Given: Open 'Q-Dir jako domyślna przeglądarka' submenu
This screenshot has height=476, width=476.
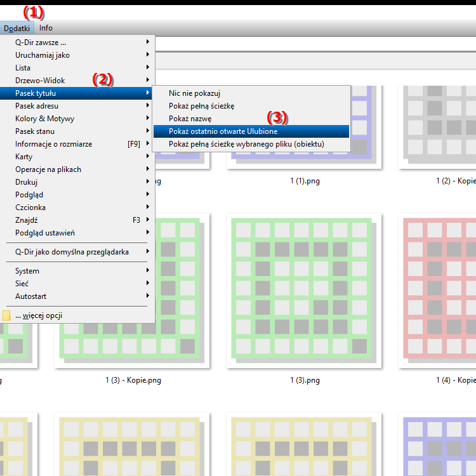Looking at the screenshot, I should [77, 252].
